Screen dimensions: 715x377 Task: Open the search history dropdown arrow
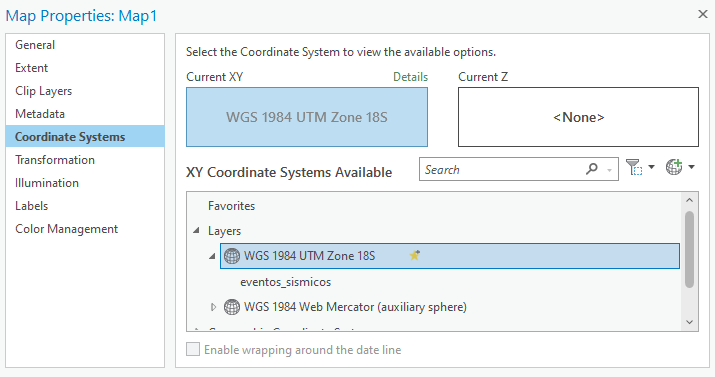coord(609,170)
